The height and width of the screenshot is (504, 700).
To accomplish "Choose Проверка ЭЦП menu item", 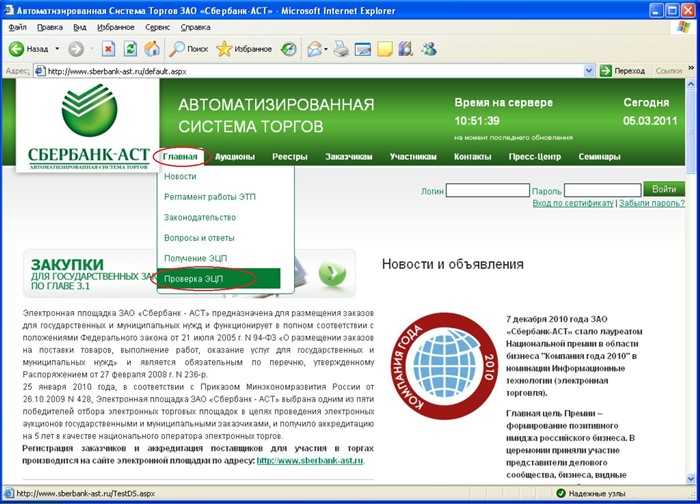I will tap(219, 279).
